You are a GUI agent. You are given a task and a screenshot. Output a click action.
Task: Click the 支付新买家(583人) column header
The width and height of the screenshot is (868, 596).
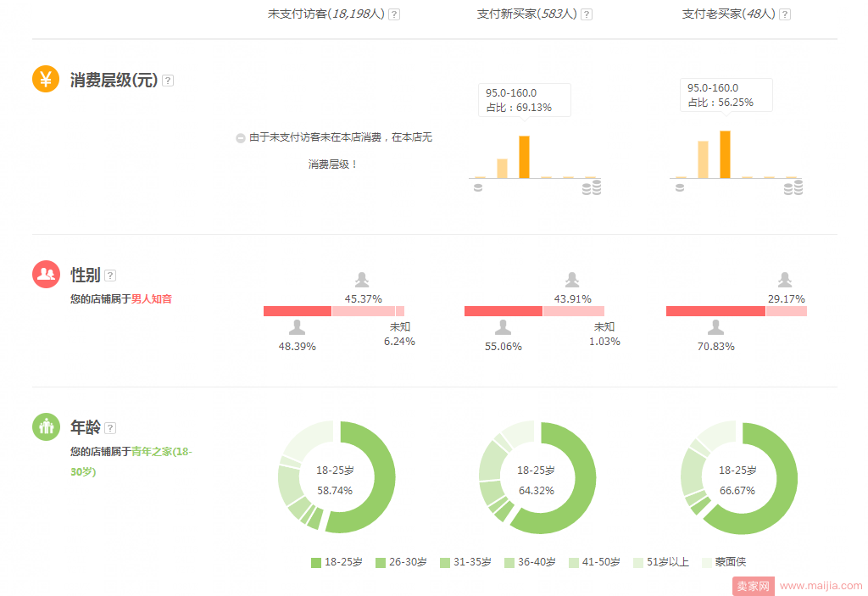[527, 14]
